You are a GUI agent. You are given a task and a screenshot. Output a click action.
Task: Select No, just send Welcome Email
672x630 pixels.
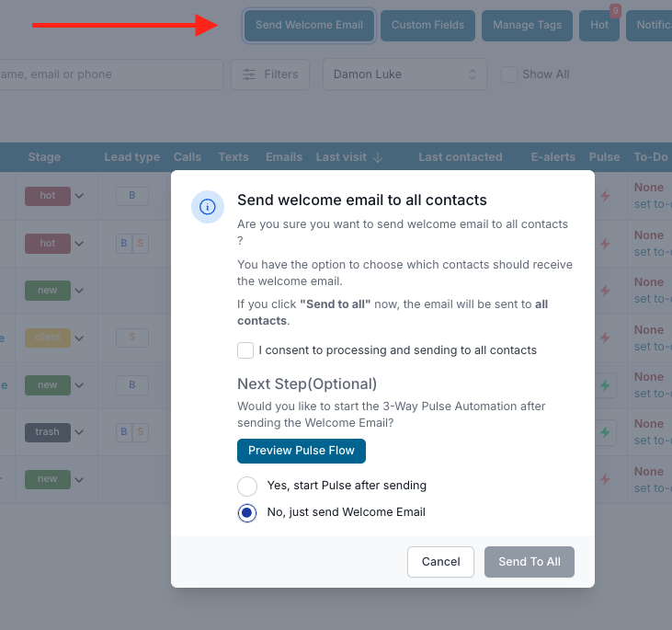click(x=247, y=512)
